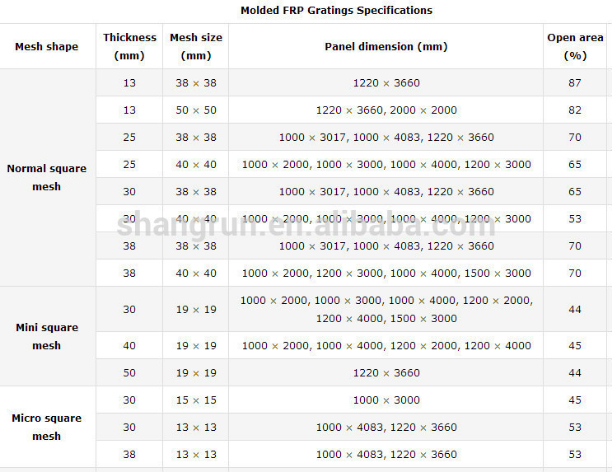Click thickness 30 in the 15 × 15 row
Image resolution: width=613 pixels, height=472 pixels.
point(129,400)
